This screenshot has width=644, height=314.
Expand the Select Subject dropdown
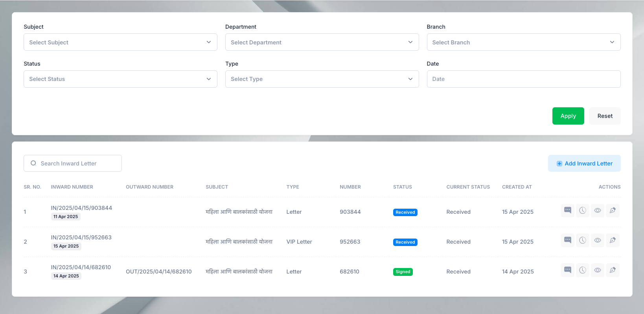(x=120, y=42)
